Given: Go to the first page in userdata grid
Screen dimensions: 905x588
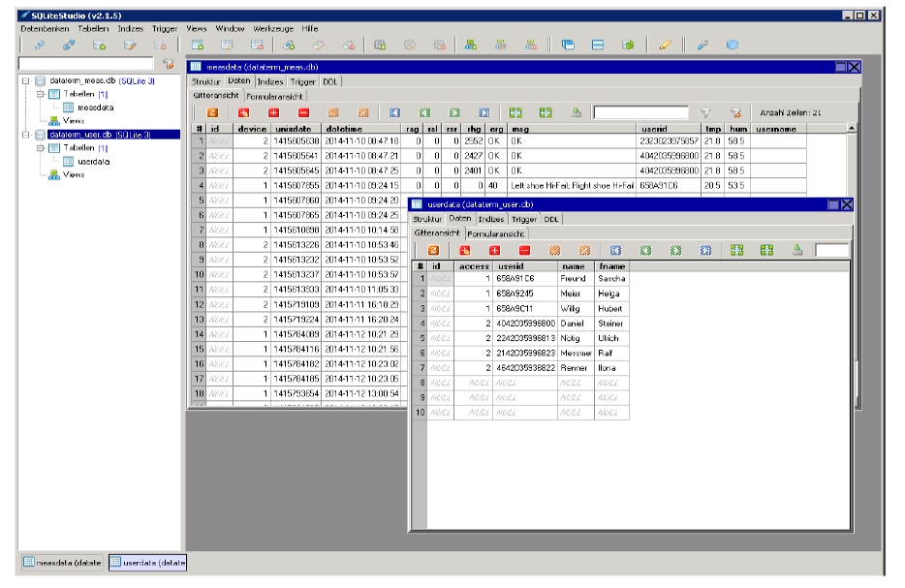Looking at the screenshot, I should pos(616,250).
